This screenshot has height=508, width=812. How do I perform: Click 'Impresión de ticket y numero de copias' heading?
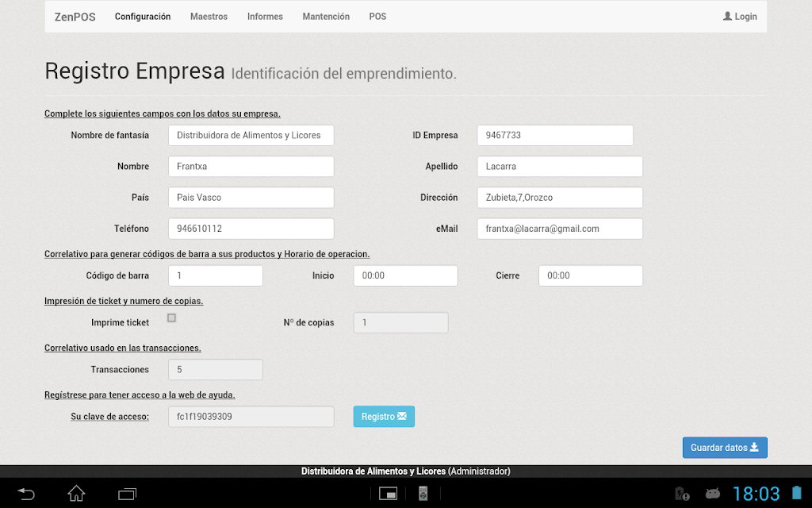(x=124, y=301)
